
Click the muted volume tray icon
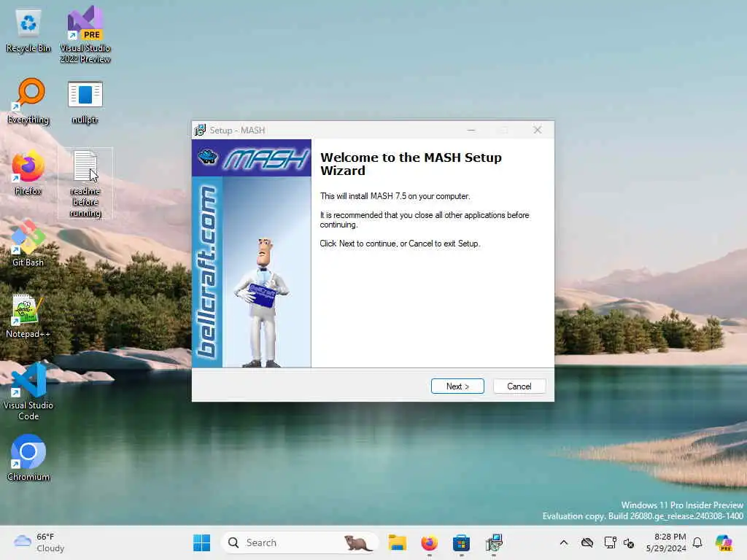click(x=629, y=542)
